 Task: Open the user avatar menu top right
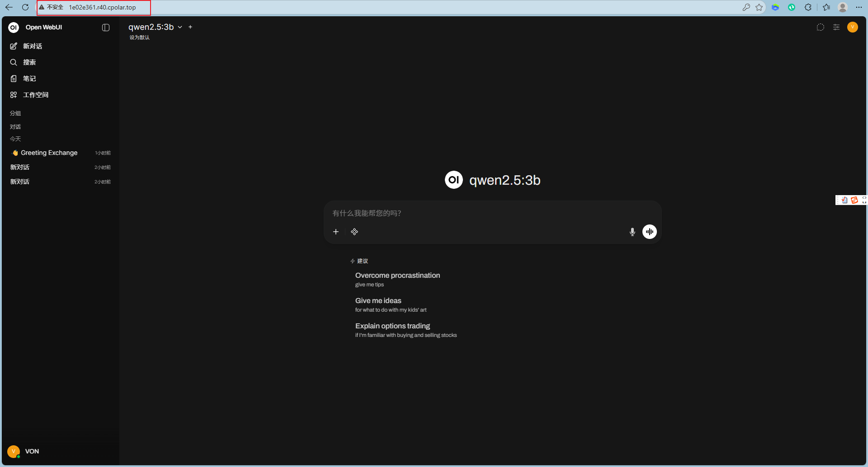pyautogui.click(x=853, y=27)
